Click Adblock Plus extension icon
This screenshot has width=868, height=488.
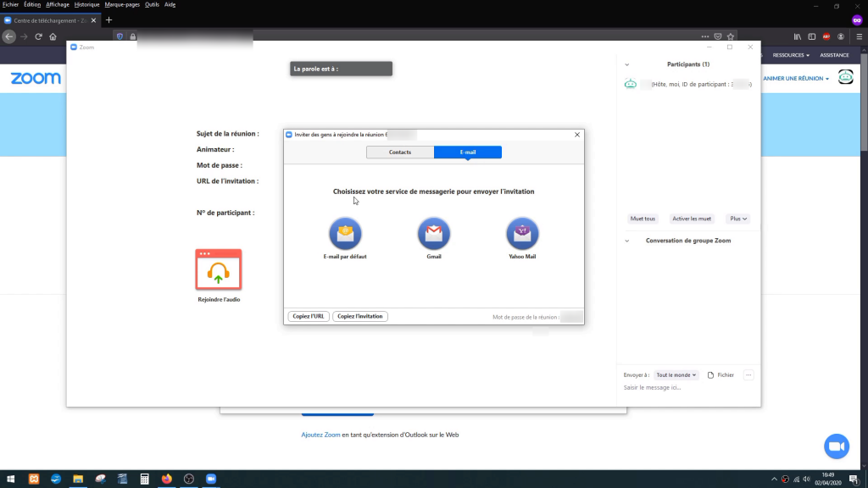coord(826,36)
